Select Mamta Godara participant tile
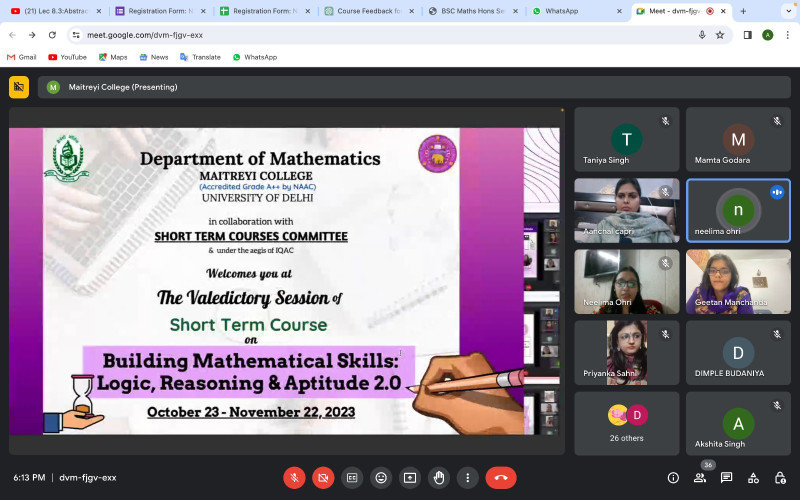The height and width of the screenshot is (500, 800). [738, 139]
